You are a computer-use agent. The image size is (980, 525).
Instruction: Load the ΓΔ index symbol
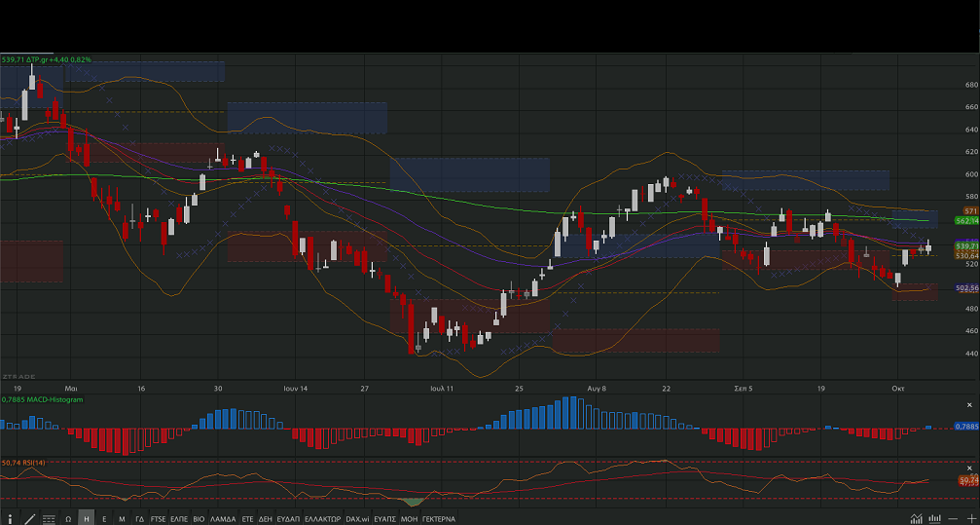click(x=140, y=519)
